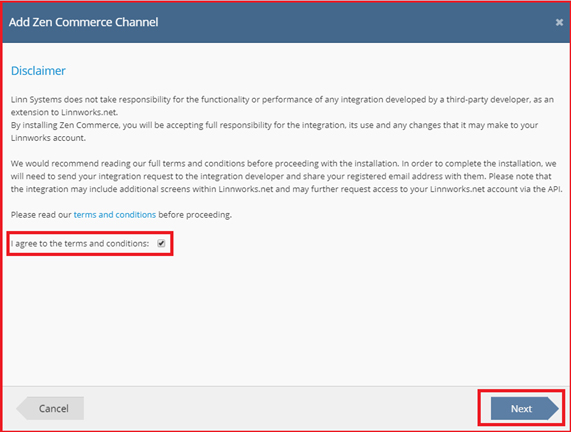Click the "extension to Linnworks.net." text line
Image resolution: width=571 pixels, height=432 pixels.
[64, 112]
